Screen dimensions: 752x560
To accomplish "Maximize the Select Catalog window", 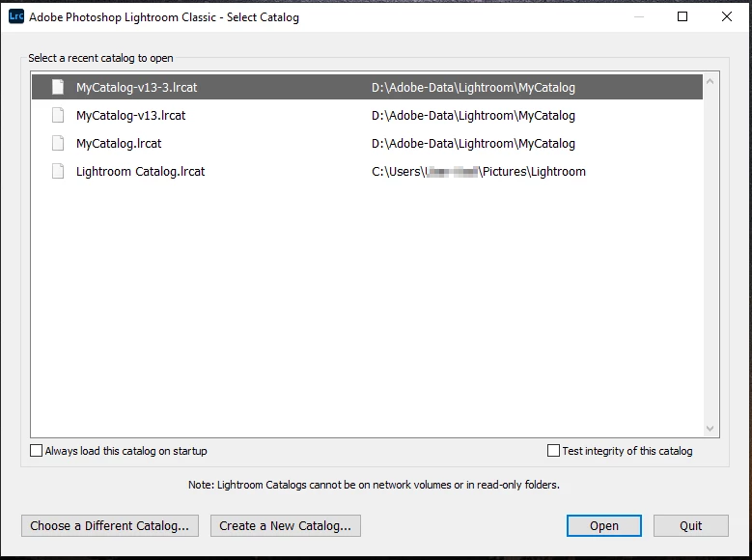I will click(682, 16).
